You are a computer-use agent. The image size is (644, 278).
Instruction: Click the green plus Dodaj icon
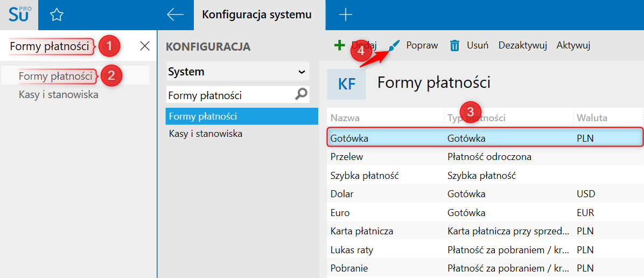click(339, 45)
